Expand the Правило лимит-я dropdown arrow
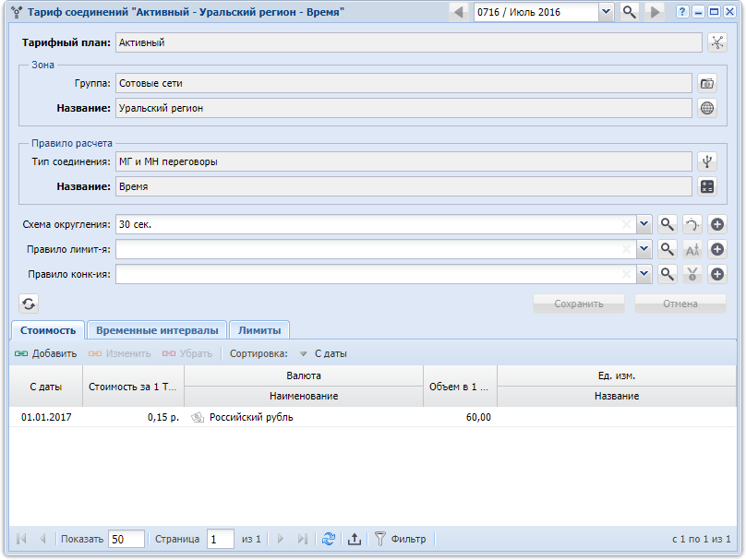This screenshot has height=560, width=746. (x=644, y=249)
